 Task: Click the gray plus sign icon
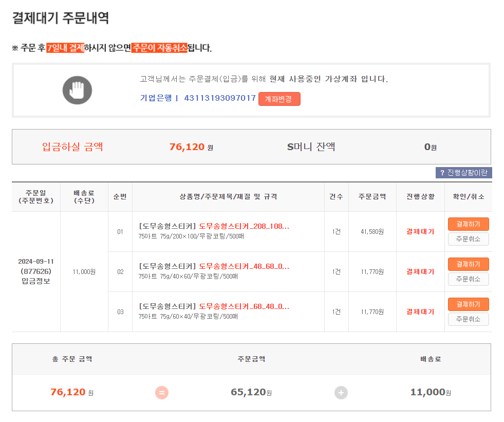[x=341, y=393]
